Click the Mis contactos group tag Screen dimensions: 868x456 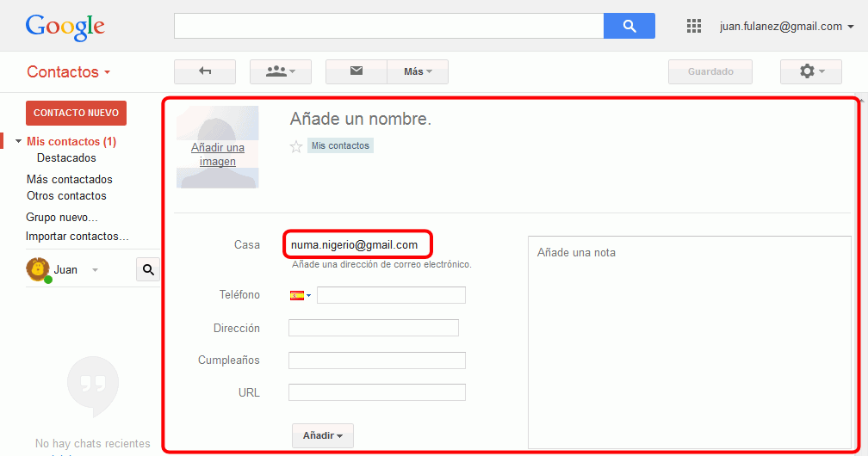pyautogui.click(x=340, y=145)
